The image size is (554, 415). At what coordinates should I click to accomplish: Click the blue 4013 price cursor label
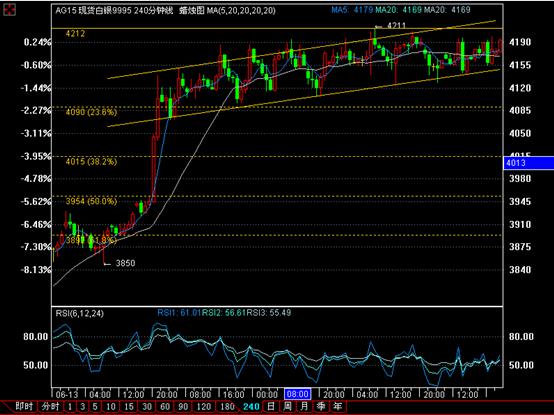tap(528, 163)
